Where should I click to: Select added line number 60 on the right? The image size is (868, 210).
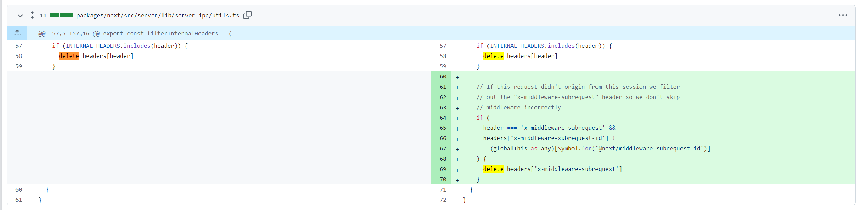pos(443,76)
